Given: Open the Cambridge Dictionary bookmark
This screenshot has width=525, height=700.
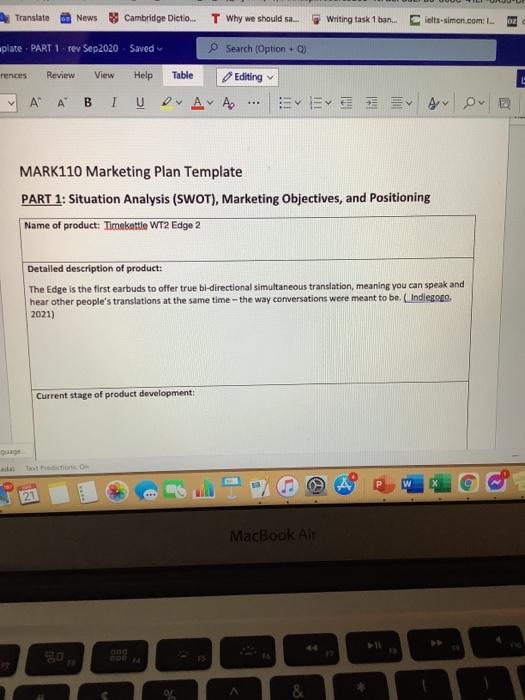Looking at the screenshot, I should click(153, 18).
